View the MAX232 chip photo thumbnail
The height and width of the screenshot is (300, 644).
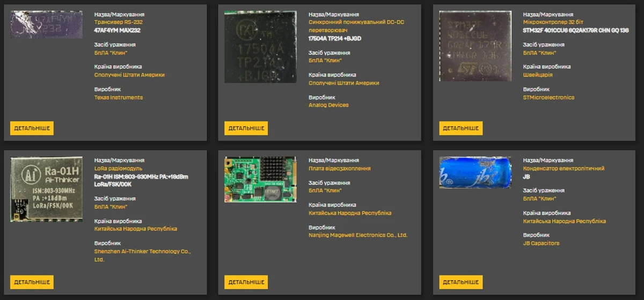[x=46, y=24]
